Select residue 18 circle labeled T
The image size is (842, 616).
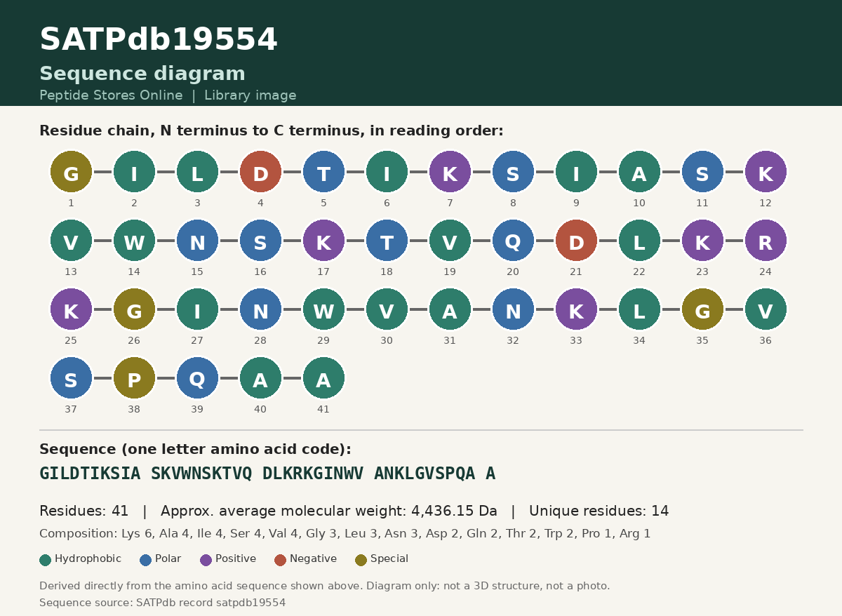pos(387,241)
